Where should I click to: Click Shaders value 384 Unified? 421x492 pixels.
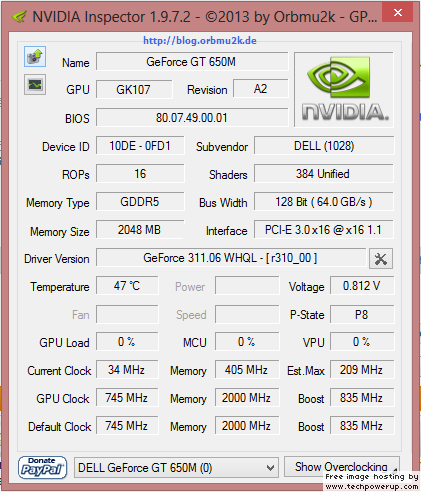click(324, 174)
